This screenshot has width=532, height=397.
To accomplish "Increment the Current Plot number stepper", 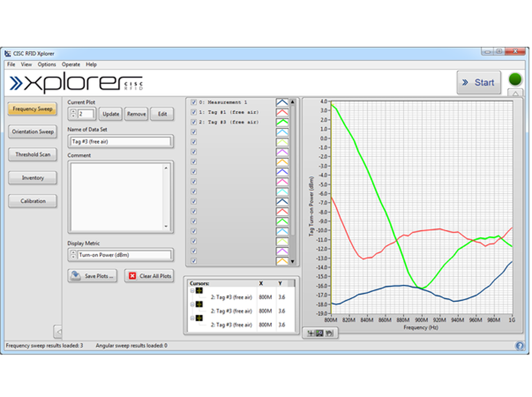I will [x=73, y=111].
